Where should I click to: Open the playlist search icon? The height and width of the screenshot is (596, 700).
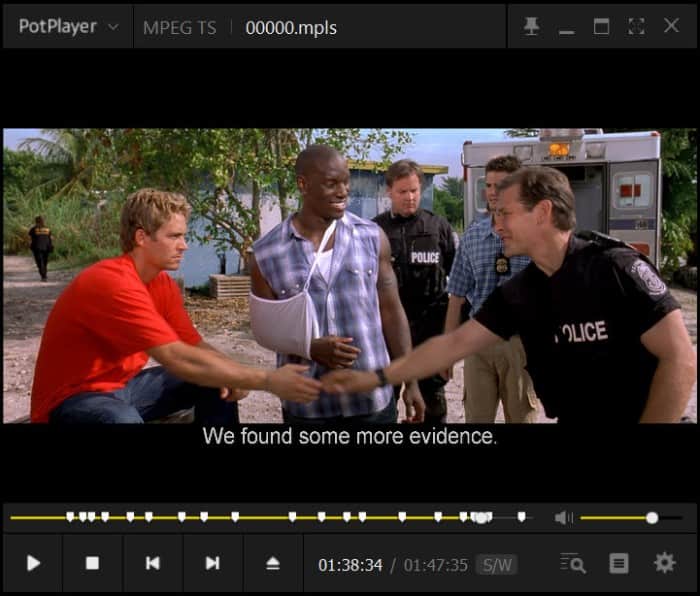(573, 564)
